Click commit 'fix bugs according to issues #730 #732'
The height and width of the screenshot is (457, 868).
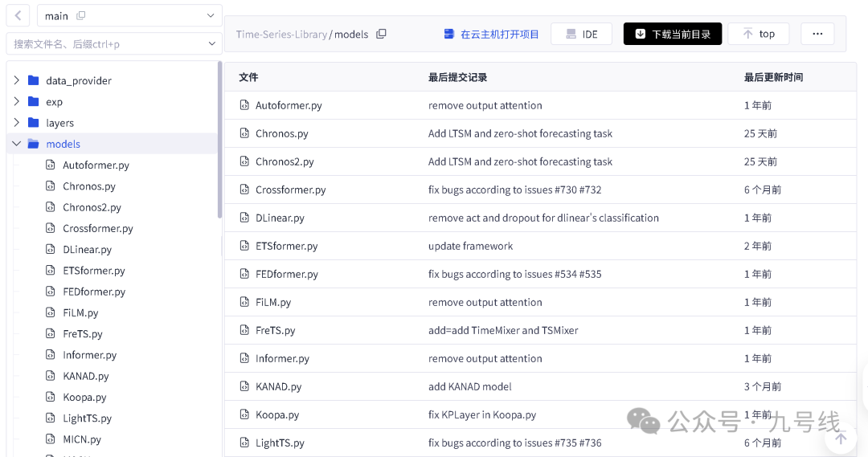[515, 190]
